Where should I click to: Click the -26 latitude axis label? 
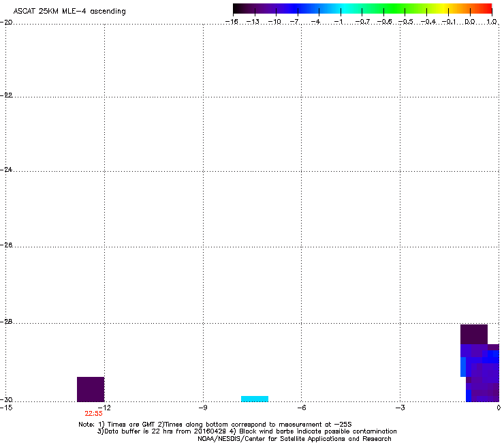coord(6,245)
